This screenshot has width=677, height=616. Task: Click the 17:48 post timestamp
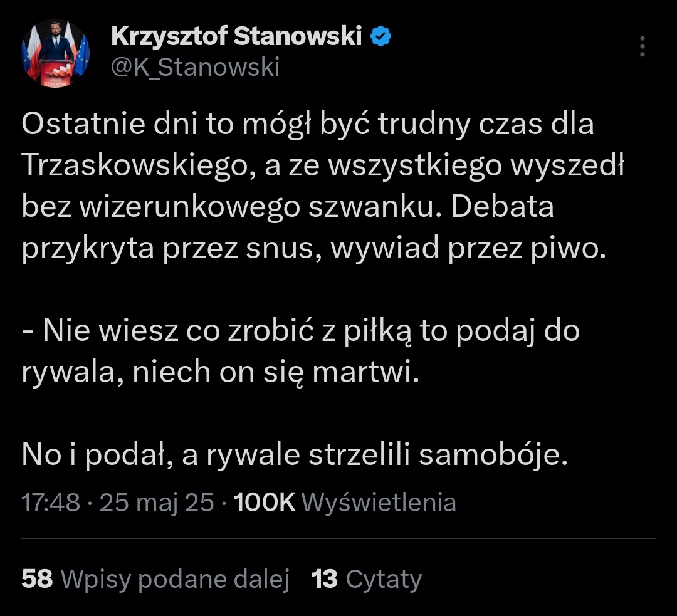point(51,503)
